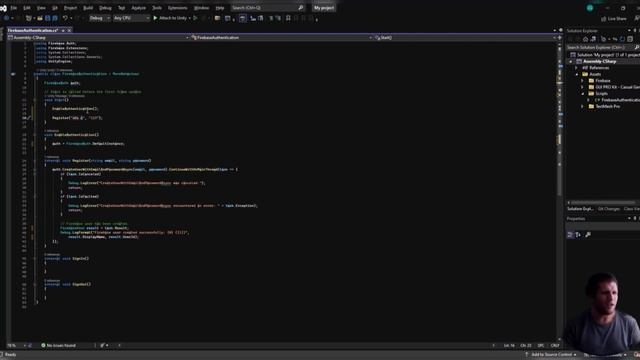Click Sync with Active Document icon
The width and height of the screenshot is (640, 360).
(x=615, y=39)
